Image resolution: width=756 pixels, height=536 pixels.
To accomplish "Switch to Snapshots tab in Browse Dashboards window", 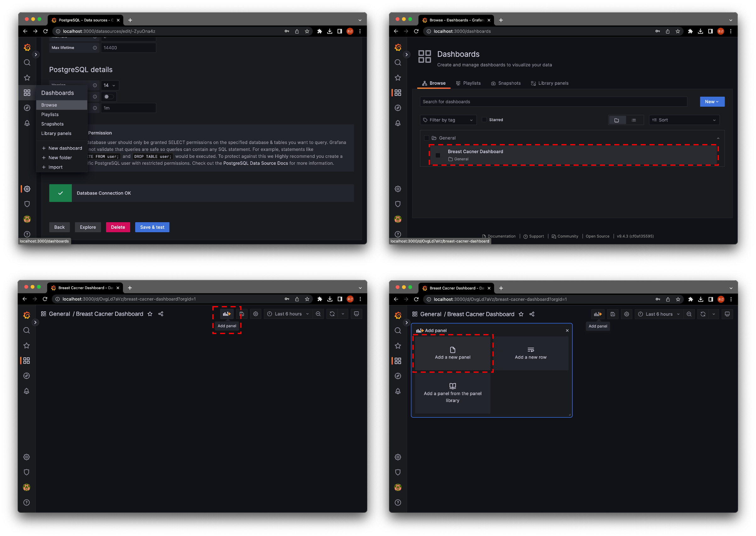I will click(x=506, y=83).
